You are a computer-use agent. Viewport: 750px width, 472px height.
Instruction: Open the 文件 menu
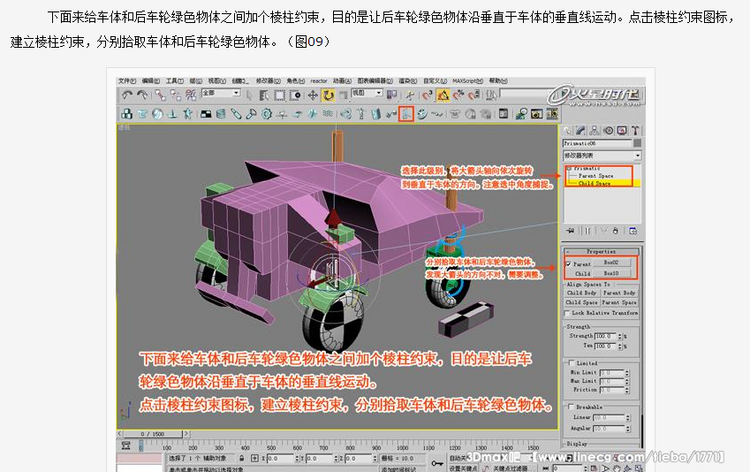pyautogui.click(x=127, y=81)
